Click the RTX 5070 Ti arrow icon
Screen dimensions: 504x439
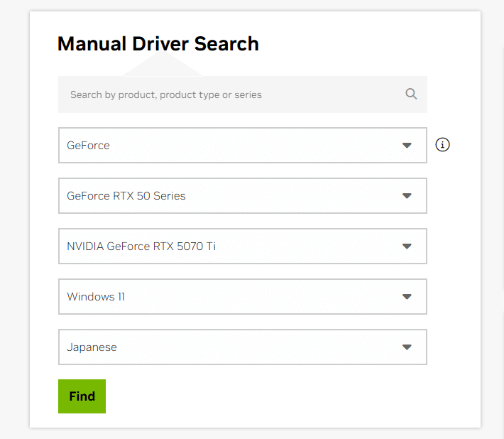[407, 246]
